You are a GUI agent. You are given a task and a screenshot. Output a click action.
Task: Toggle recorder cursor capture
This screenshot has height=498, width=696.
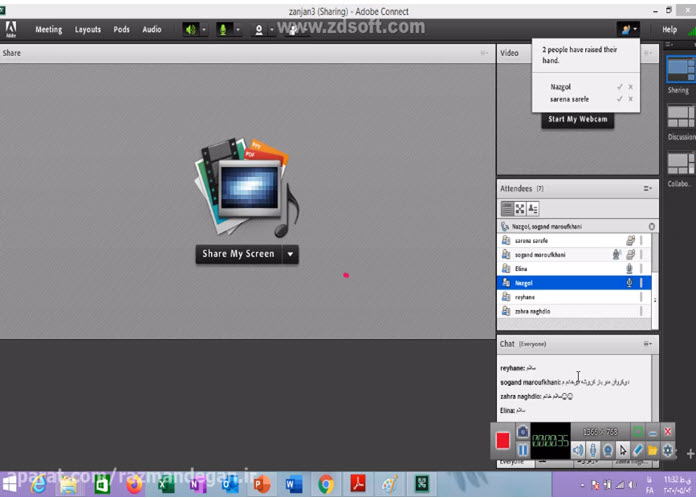click(x=623, y=451)
